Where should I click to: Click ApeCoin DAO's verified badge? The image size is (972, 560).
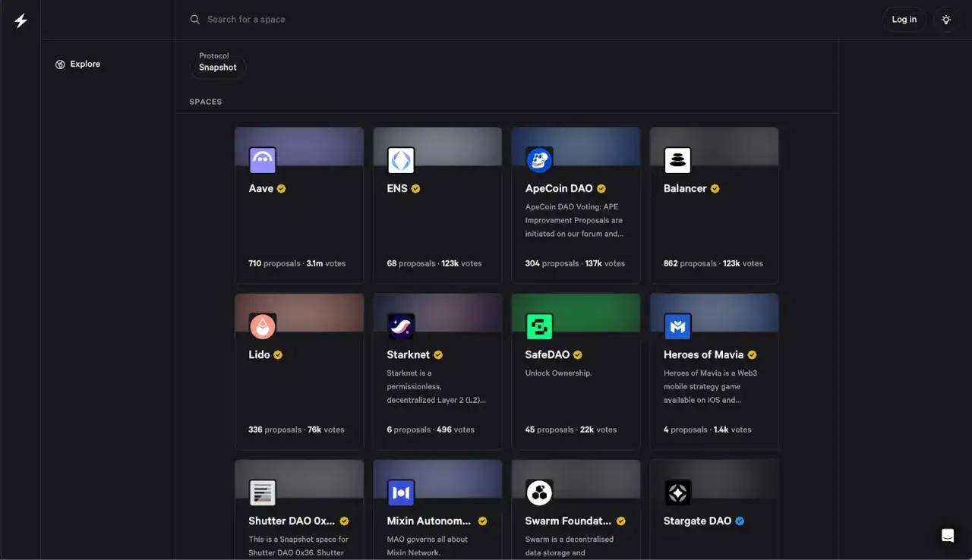click(x=601, y=189)
